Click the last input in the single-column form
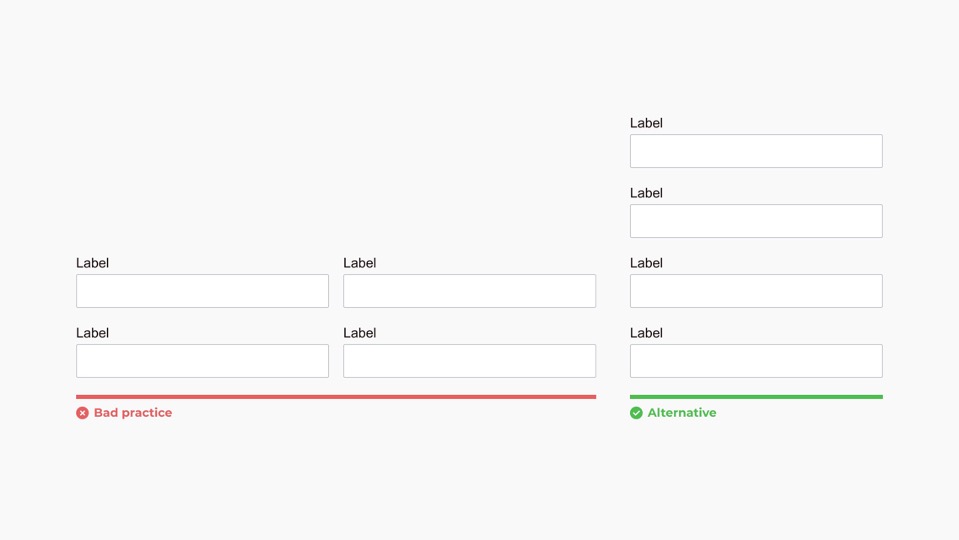Screen dimensions: 959x540 coord(756,361)
